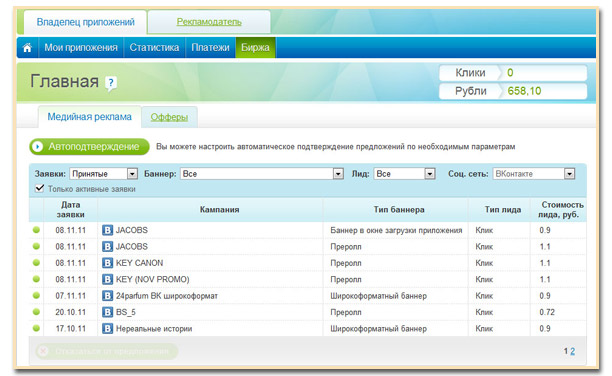
Task: Click green status dot of 24parfum row
Action: click(36, 295)
